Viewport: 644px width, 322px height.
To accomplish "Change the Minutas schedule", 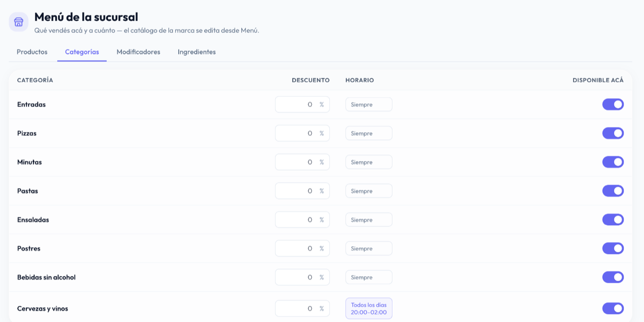I will click(x=368, y=162).
